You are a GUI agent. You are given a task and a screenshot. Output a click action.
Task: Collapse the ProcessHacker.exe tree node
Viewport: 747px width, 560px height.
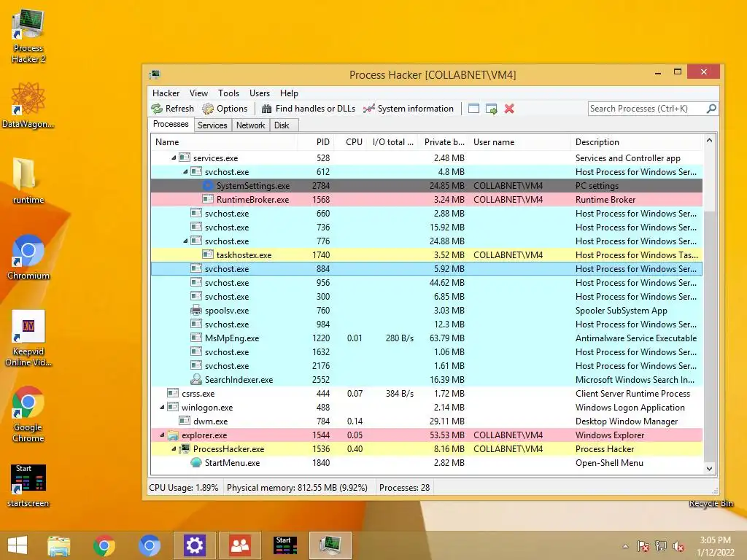tap(174, 448)
